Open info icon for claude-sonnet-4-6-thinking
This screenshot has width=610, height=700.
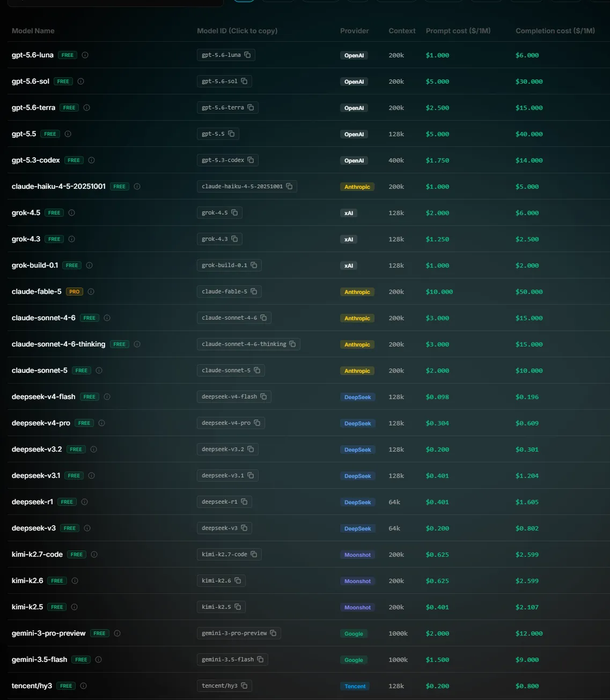coord(137,344)
